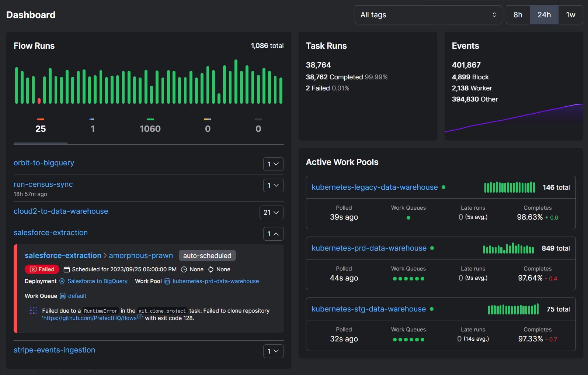Click the dotted grid icon by error message

pyautogui.click(x=34, y=311)
